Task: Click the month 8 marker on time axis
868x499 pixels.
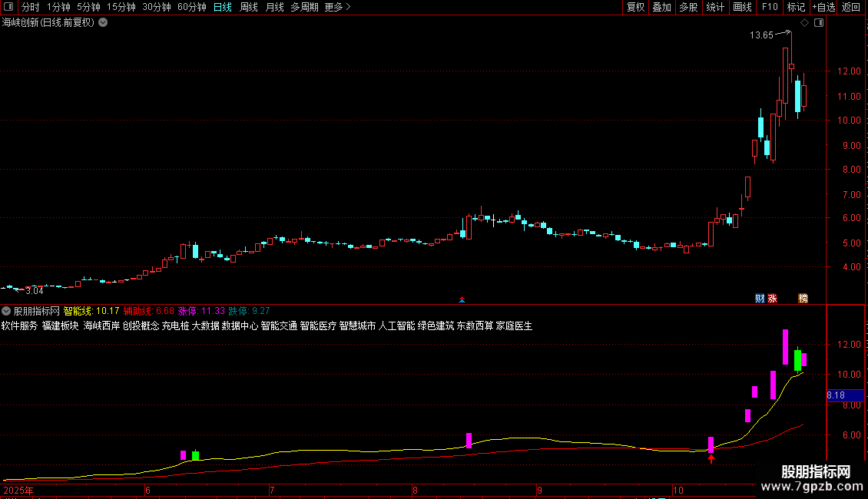Action: click(x=415, y=490)
